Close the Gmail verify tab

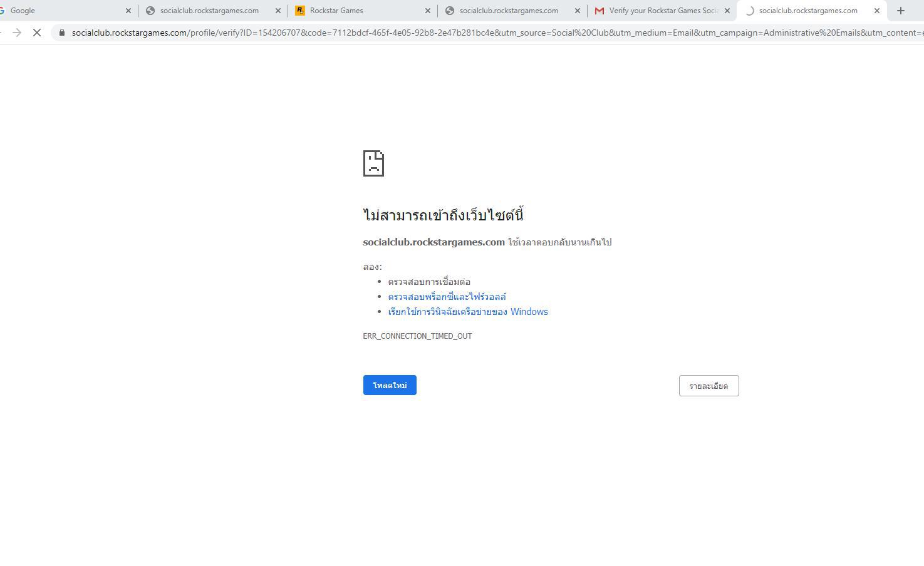[x=727, y=11]
